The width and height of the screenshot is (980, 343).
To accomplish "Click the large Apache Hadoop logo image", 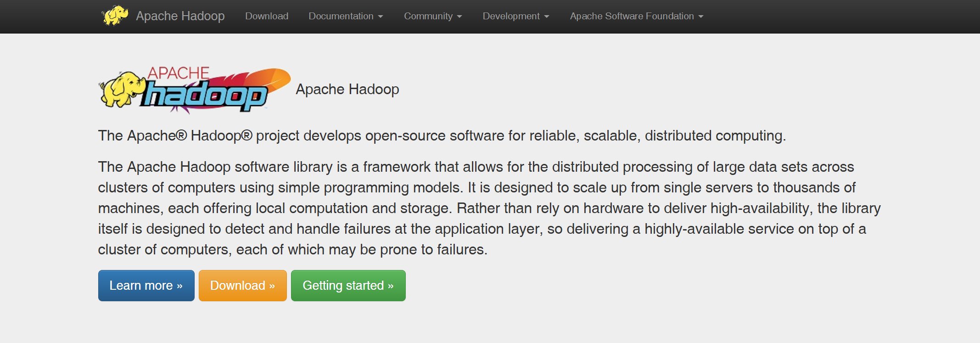I will click(195, 90).
